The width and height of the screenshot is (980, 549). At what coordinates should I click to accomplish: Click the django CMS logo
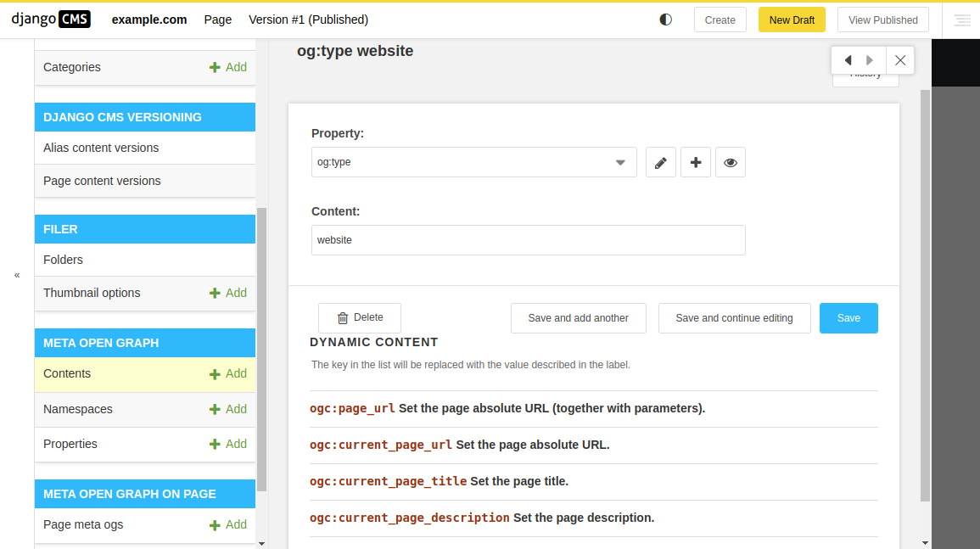pos(51,20)
